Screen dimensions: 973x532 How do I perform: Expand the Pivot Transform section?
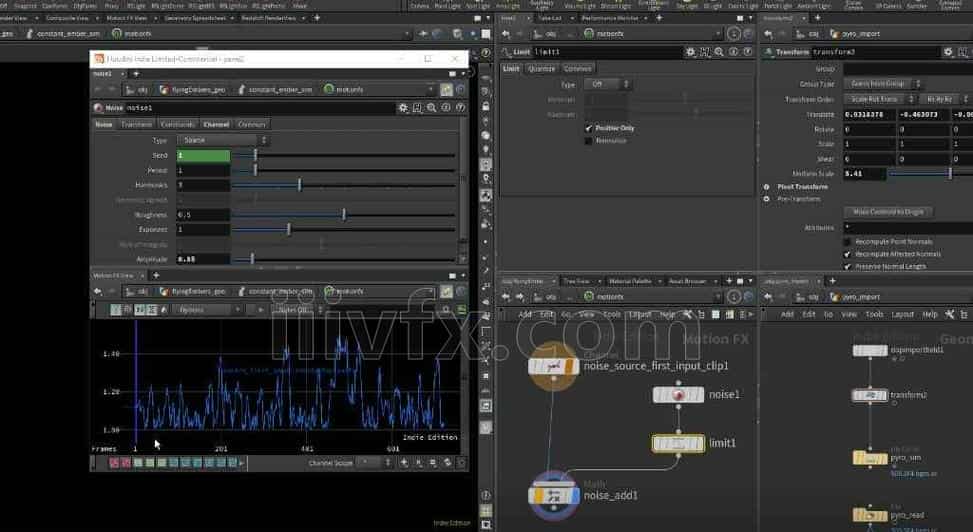[766, 187]
